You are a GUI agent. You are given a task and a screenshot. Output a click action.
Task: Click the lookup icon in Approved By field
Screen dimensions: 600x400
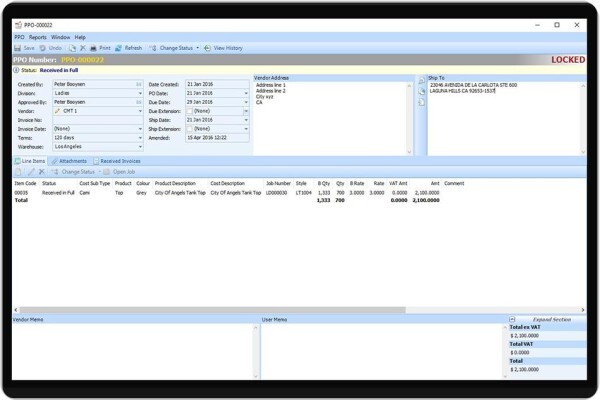139,102
